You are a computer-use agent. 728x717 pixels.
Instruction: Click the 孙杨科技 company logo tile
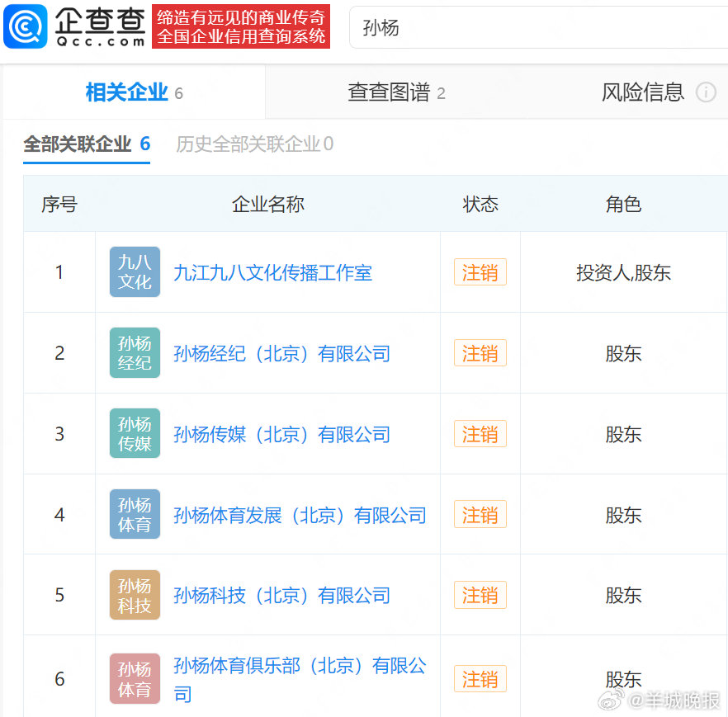point(135,595)
